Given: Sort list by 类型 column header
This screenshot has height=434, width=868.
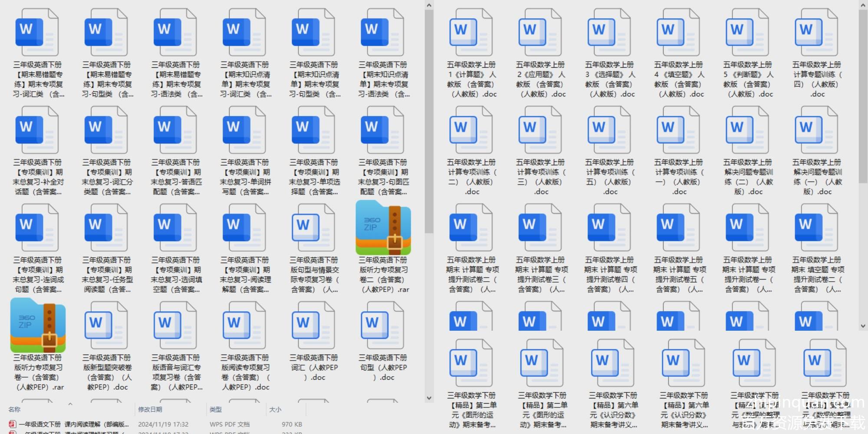Looking at the screenshot, I should 216,409.
